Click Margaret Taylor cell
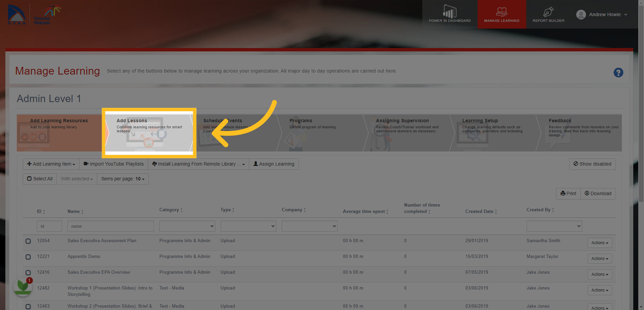 tap(542, 257)
